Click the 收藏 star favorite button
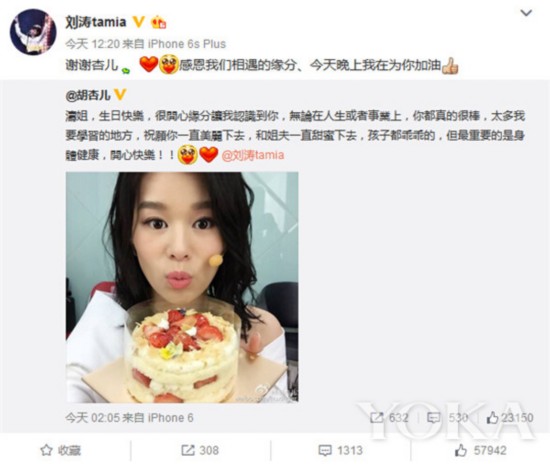The image size is (550, 468). pyautogui.click(x=60, y=450)
